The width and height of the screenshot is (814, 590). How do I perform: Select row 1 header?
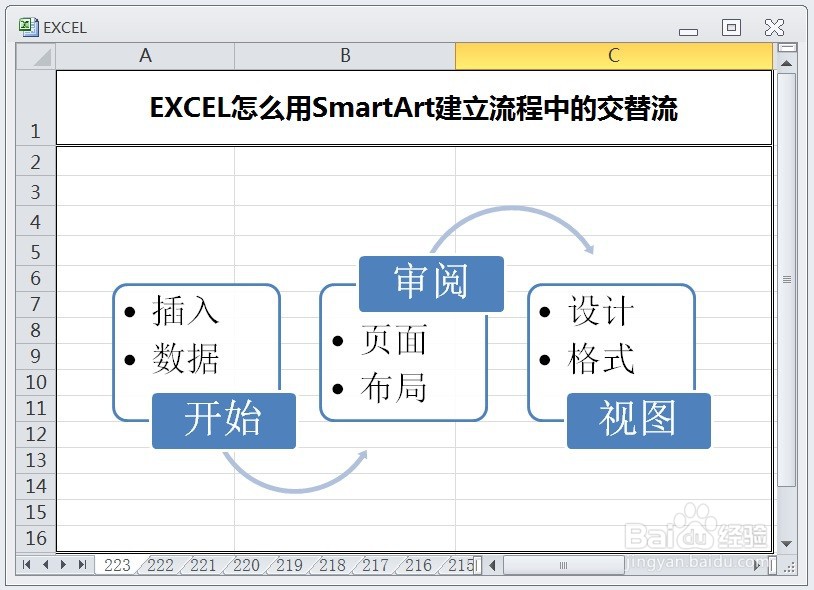(35, 108)
